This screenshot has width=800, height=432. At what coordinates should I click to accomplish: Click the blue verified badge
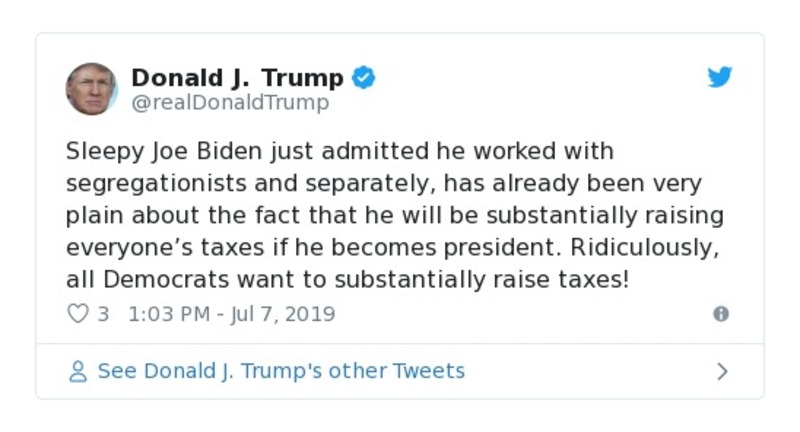coord(364,78)
